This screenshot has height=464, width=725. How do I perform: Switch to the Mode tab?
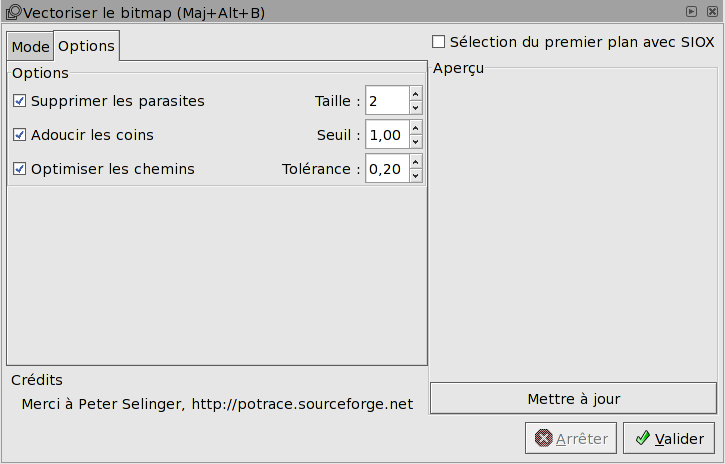tap(30, 47)
